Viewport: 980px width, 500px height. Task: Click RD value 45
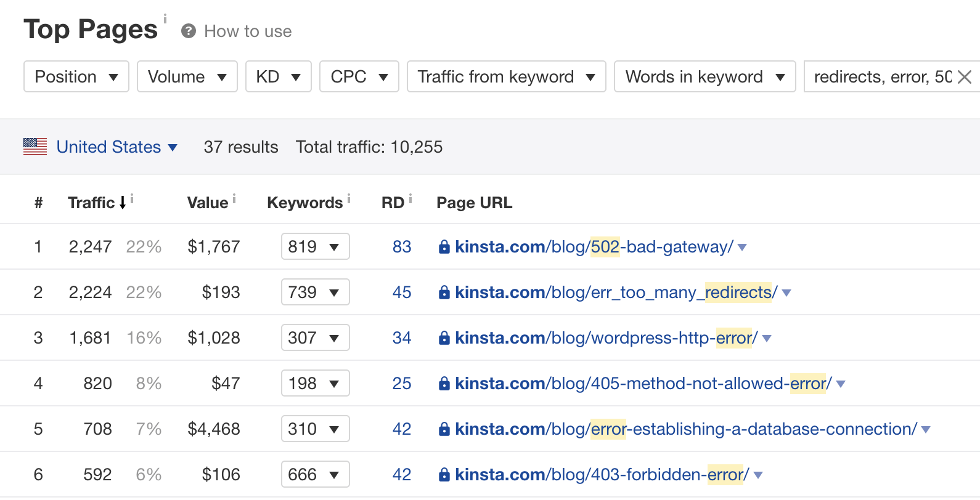(x=402, y=292)
